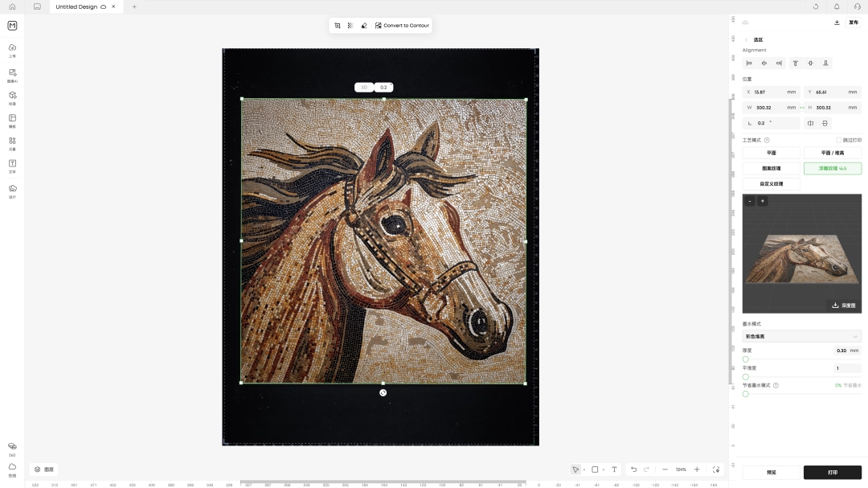The width and height of the screenshot is (868, 488).
Task: Edit the thickness 0.30 mm field
Action: tap(847, 351)
